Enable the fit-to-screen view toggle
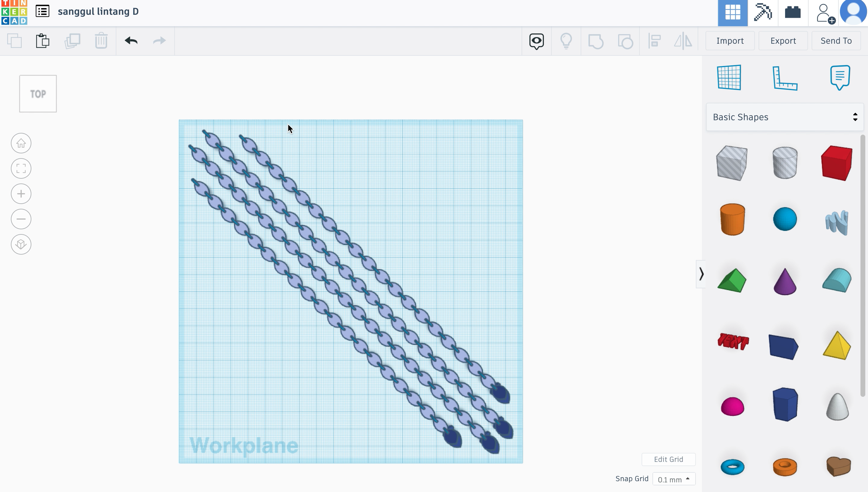The image size is (868, 492). 21,168
